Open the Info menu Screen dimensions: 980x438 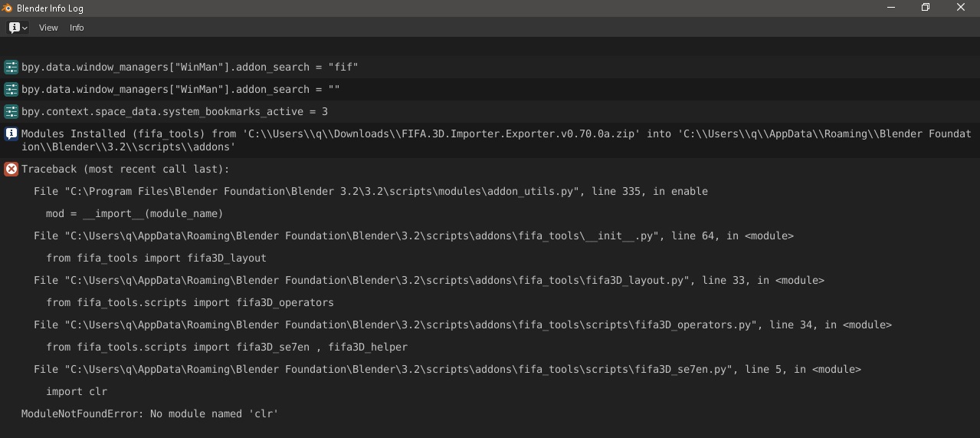coord(77,28)
